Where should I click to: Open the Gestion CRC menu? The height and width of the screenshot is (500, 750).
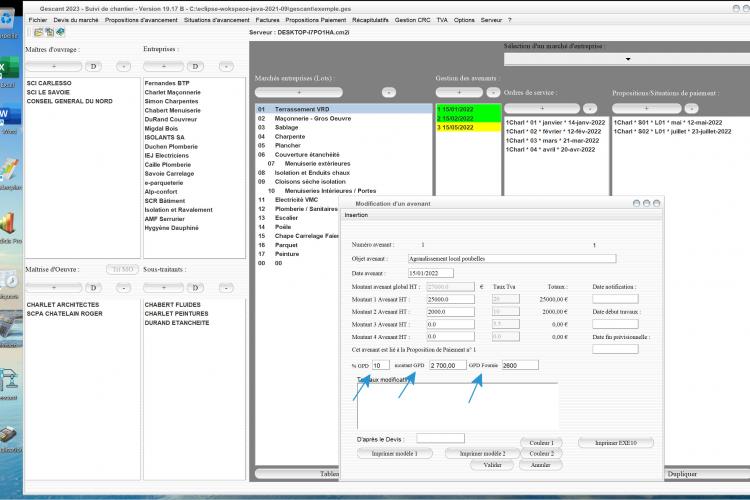click(412, 20)
